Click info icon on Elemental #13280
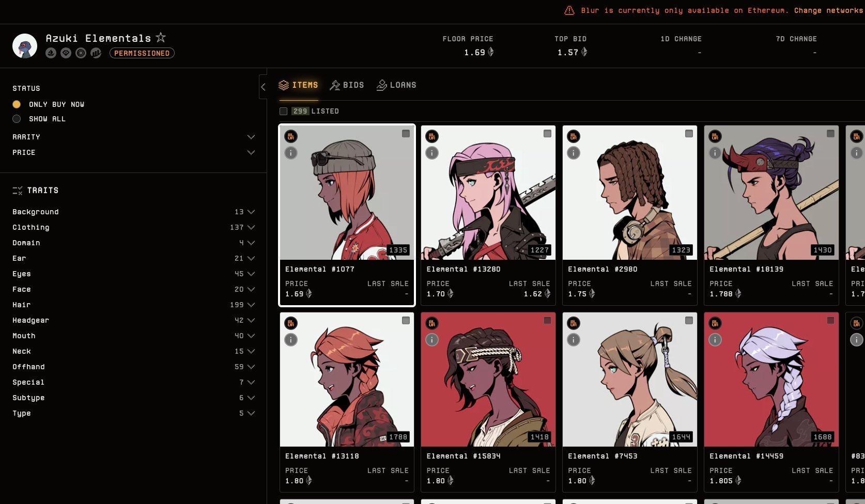Image resolution: width=865 pixels, height=504 pixels. click(x=432, y=153)
